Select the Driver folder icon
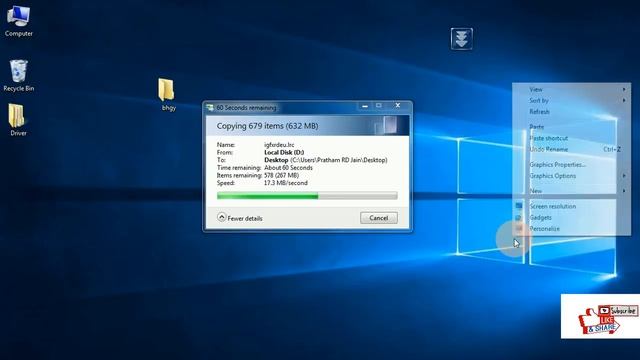Screen dimensions: 640x360 click(18, 119)
